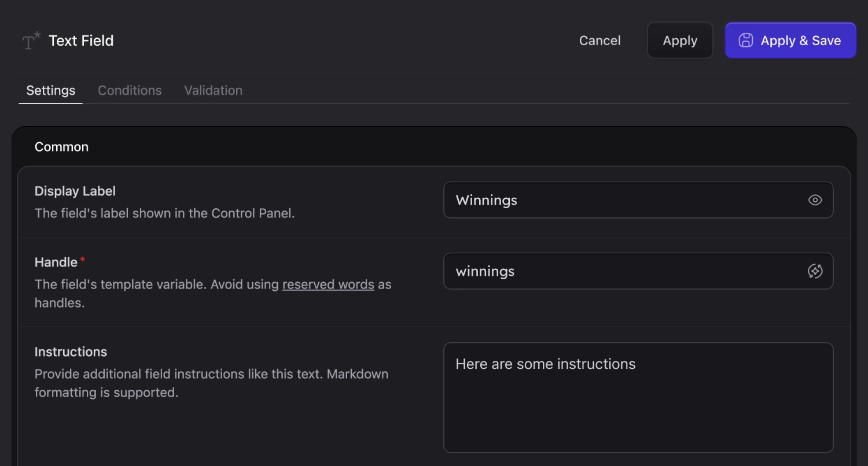Image resolution: width=868 pixels, height=466 pixels.
Task: Hit the Apply & Save button
Action: tap(790, 40)
